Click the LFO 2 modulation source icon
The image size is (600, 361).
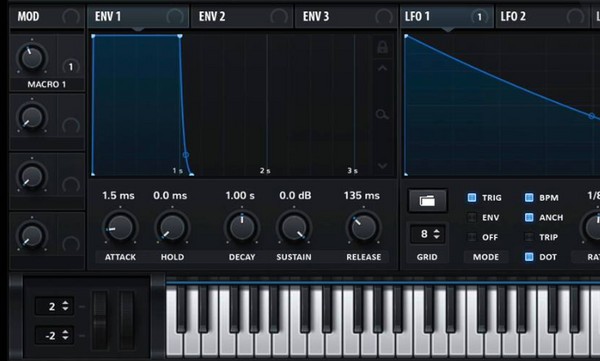[x=575, y=17]
